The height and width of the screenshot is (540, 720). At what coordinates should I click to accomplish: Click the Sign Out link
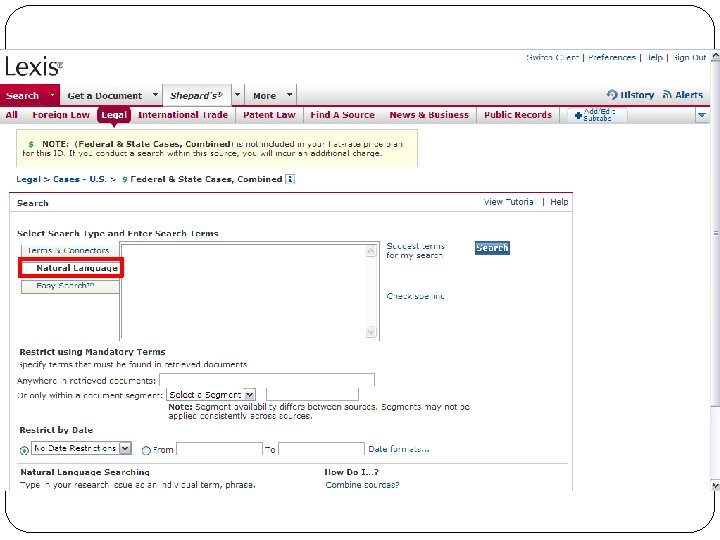point(689,57)
